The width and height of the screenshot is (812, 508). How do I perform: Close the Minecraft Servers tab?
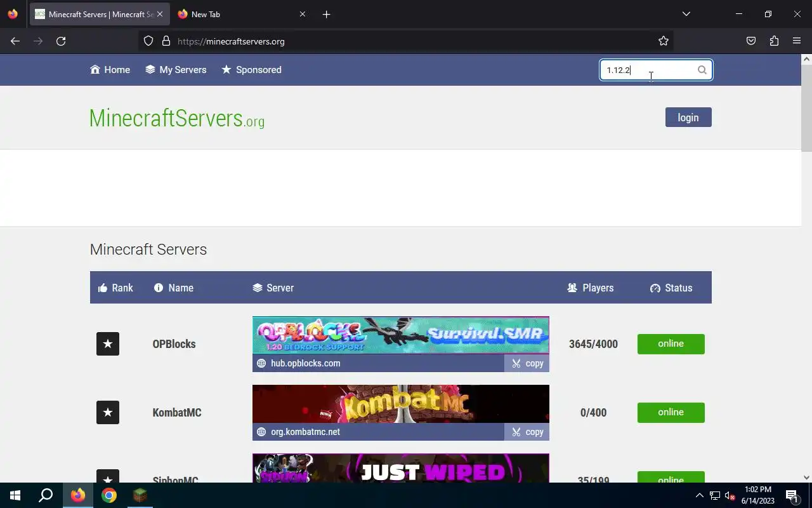160,14
